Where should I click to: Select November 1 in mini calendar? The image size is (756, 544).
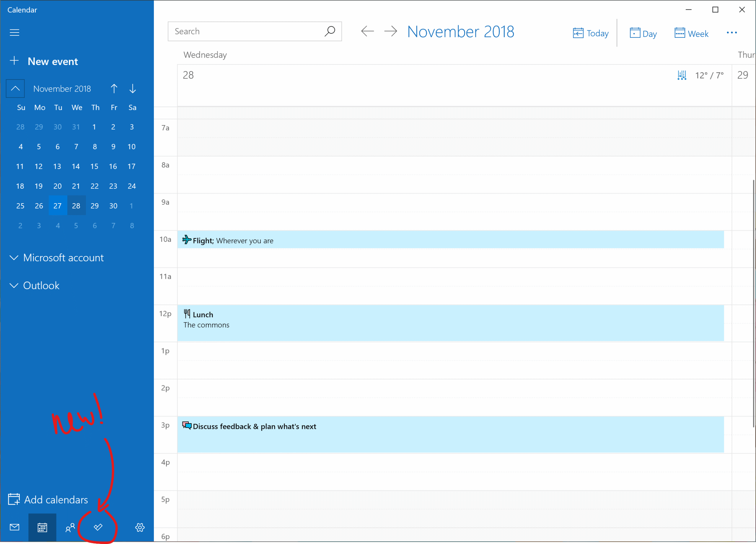(95, 127)
